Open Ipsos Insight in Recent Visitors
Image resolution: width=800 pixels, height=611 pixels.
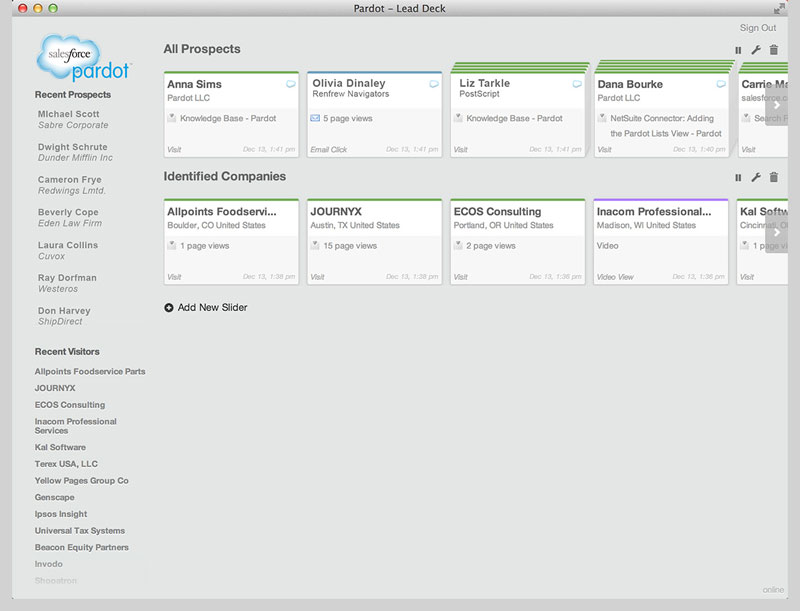coord(61,514)
